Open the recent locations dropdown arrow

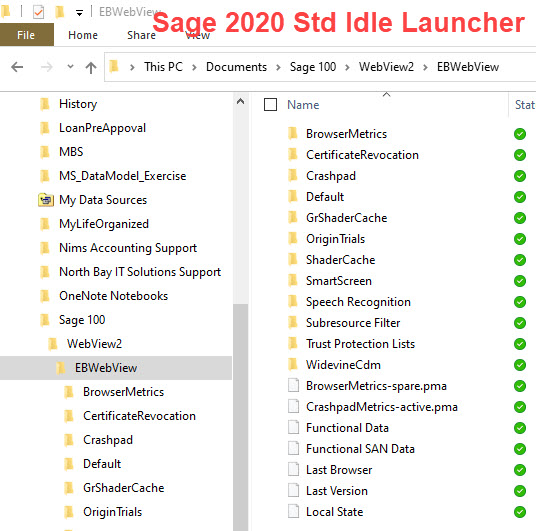tap(70, 67)
